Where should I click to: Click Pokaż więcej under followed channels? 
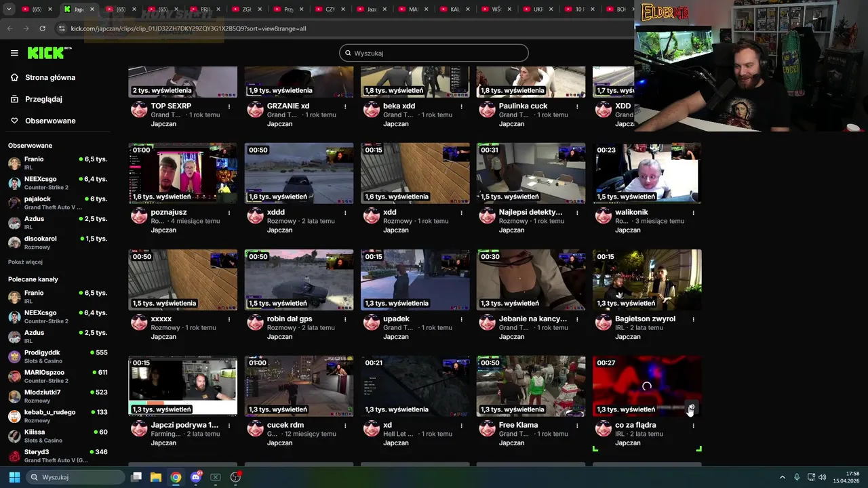pos(25,262)
